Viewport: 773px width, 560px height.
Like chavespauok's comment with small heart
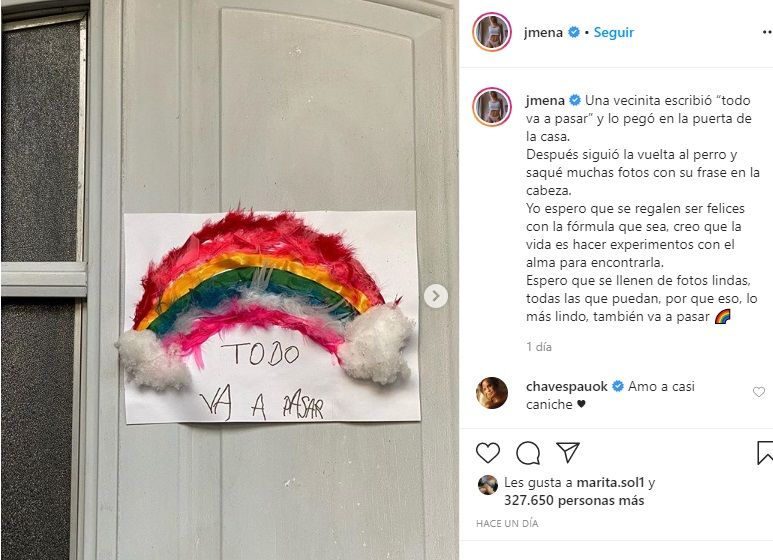pyautogui.click(x=759, y=392)
